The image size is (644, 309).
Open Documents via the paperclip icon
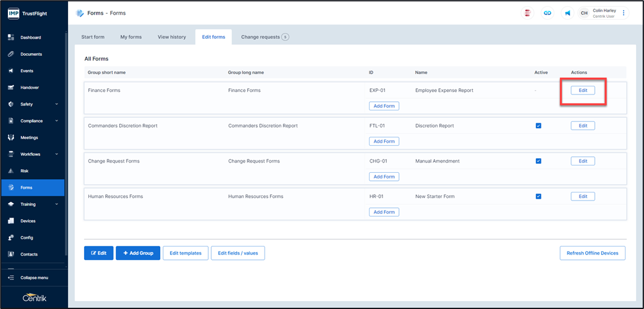coord(10,54)
